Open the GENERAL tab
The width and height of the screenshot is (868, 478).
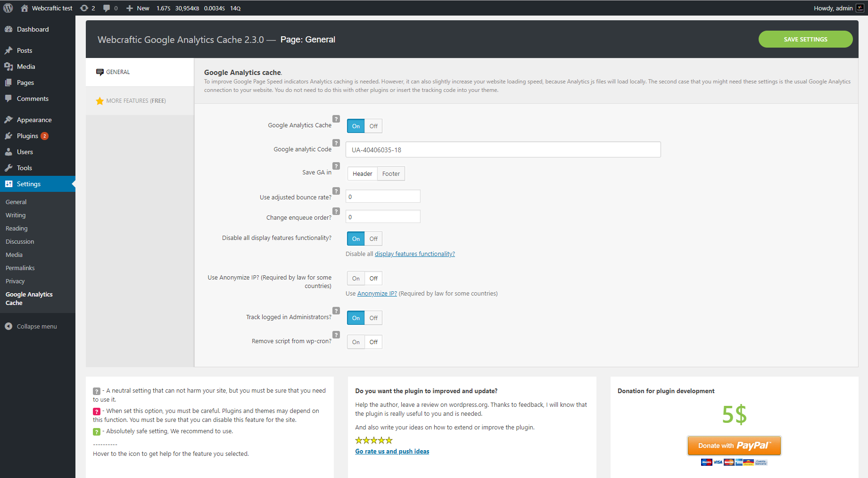140,72
